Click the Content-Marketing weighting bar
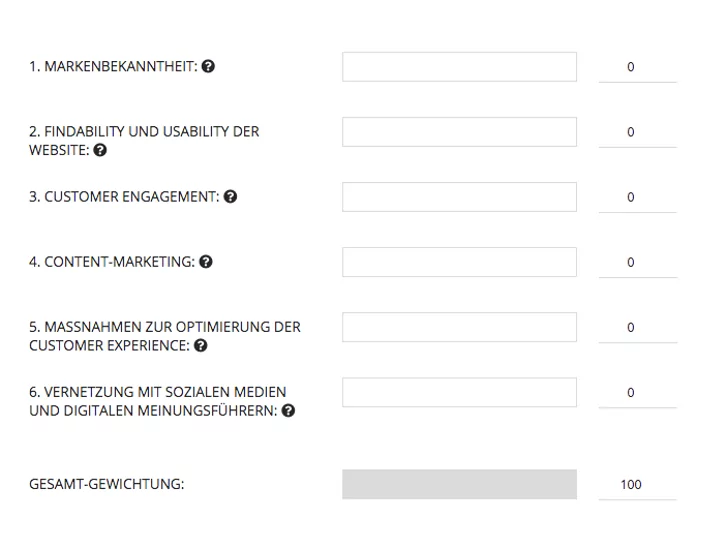Image resolution: width=726 pixels, height=548 pixels. [x=459, y=262]
